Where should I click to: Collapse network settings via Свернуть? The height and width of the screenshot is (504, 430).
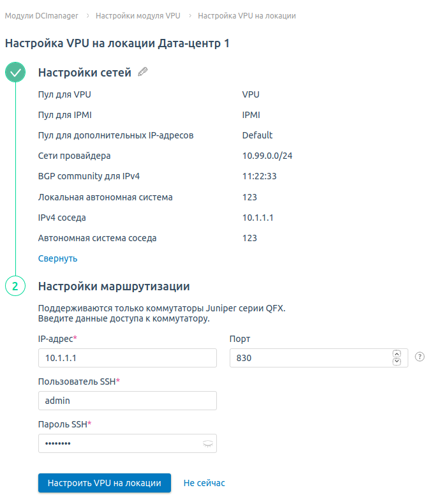[x=57, y=258]
